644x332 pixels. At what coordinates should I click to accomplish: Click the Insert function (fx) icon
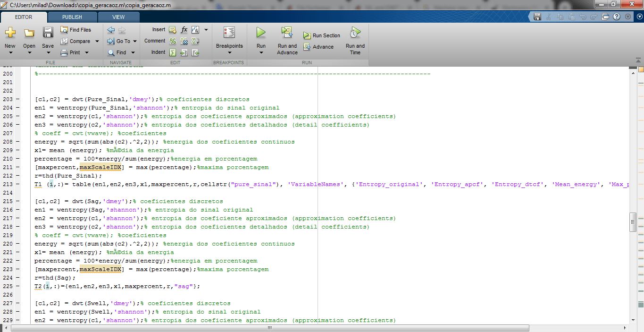[184, 30]
